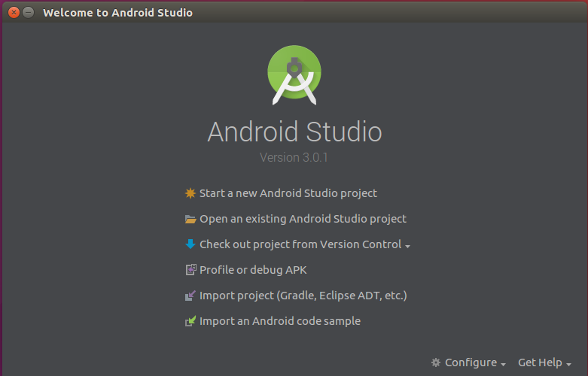Click the Import project arrow icon
The width and height of the screenshot is (588, 376).
click(x=190, y=296)
